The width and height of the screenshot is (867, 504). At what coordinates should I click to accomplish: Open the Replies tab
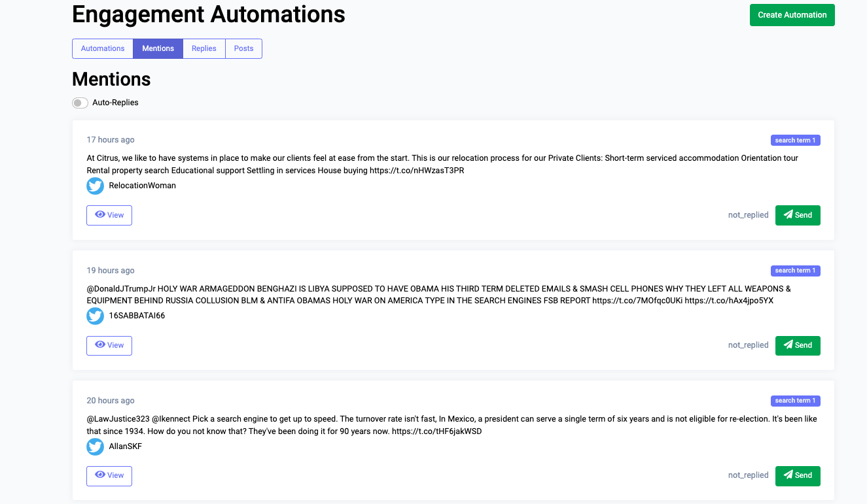click(204, 48)
